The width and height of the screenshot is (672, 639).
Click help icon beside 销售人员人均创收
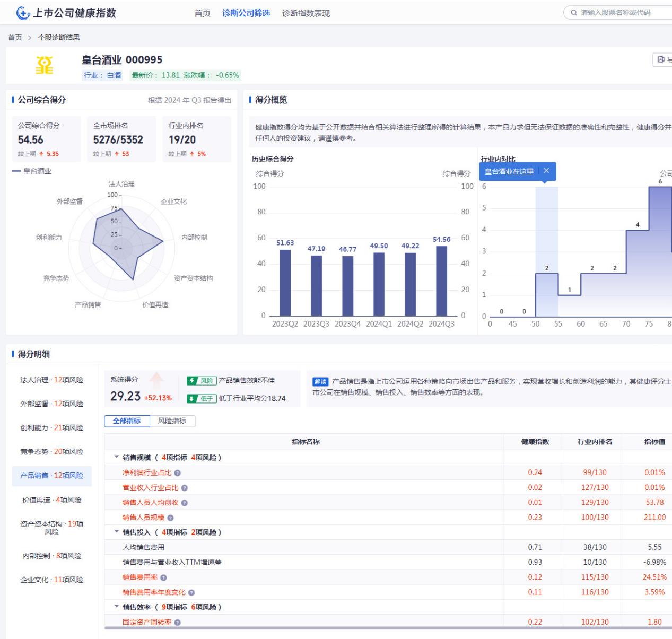pos(185,503)
